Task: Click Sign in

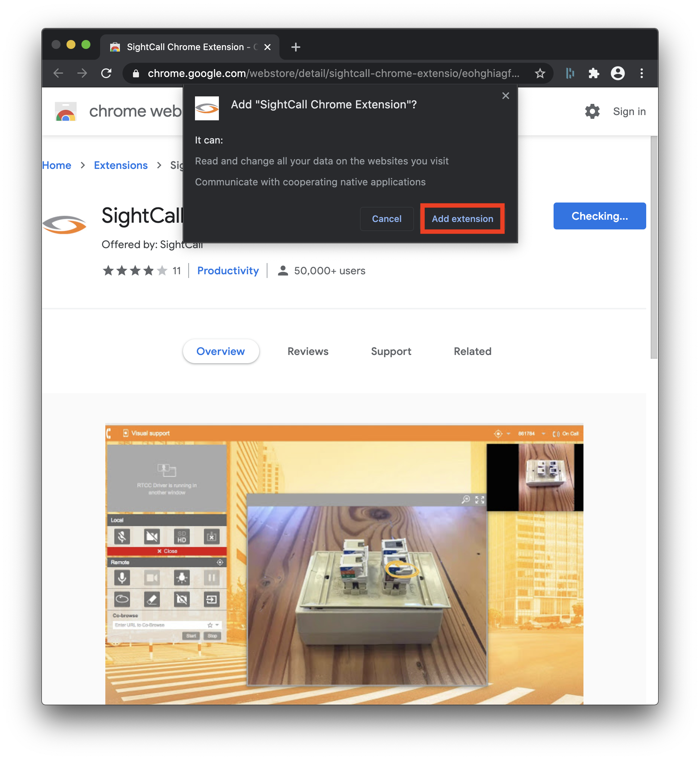Action: [x=629, y=111]
